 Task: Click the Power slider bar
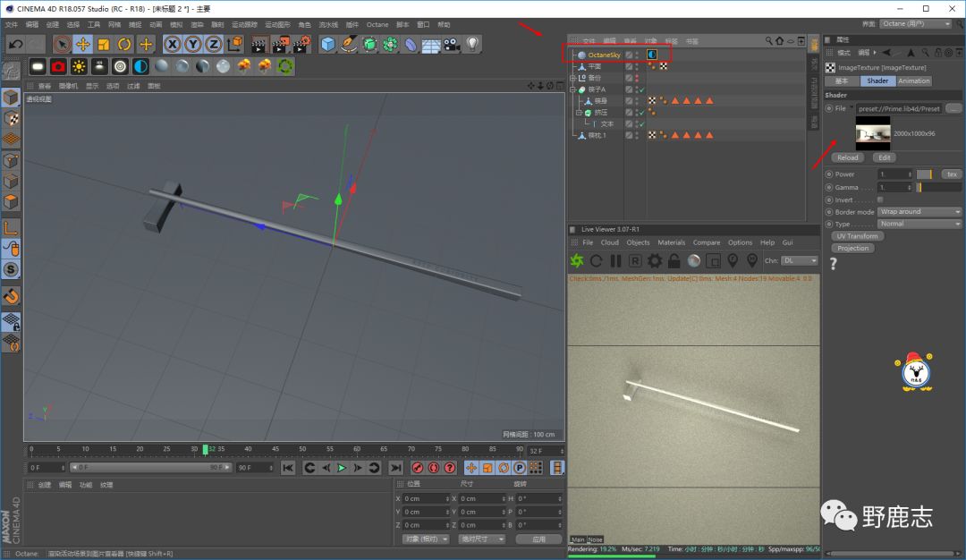click(923, 174)
